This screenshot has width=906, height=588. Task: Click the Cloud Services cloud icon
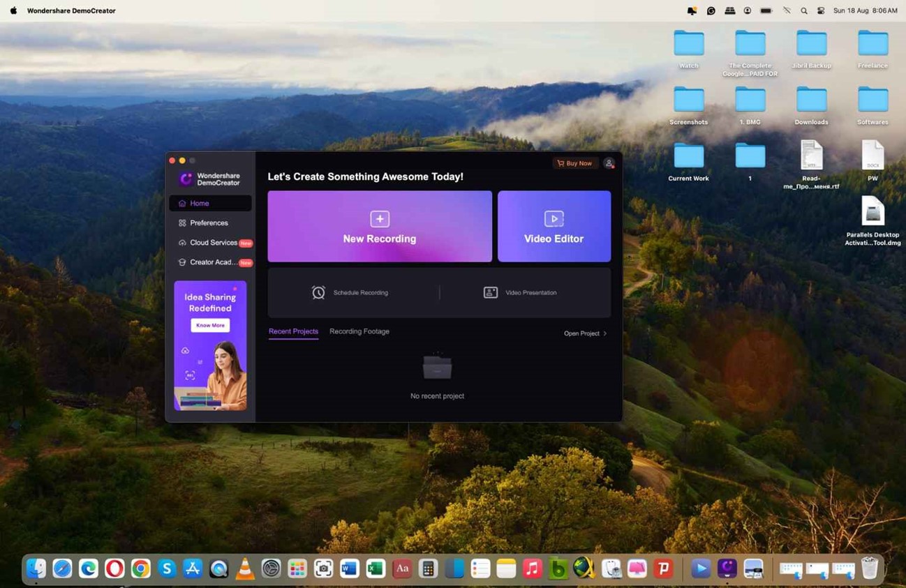[x=182, y=243]
